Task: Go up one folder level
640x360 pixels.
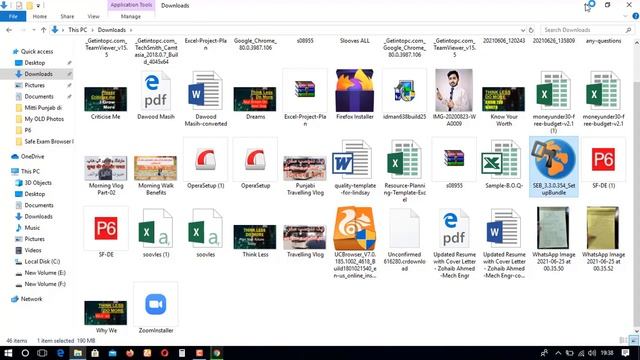Action: click(43, 30)
